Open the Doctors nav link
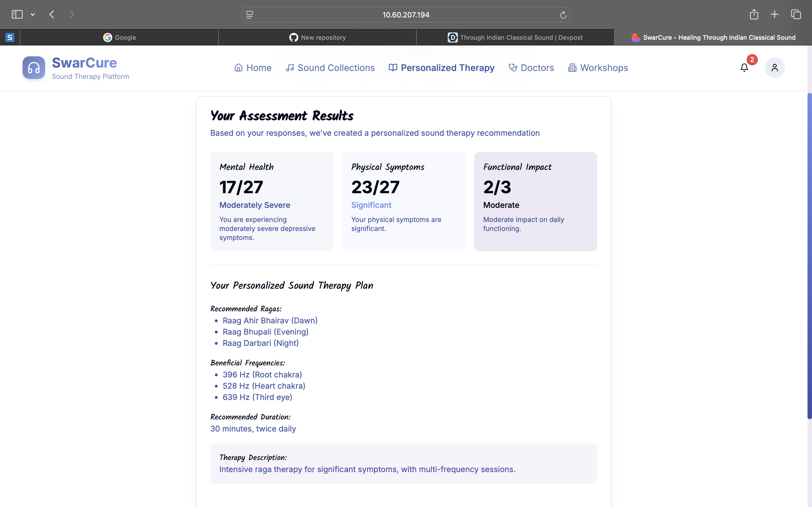Image resolution: width=812 pixels, height=507 pixels. (531, 68)
